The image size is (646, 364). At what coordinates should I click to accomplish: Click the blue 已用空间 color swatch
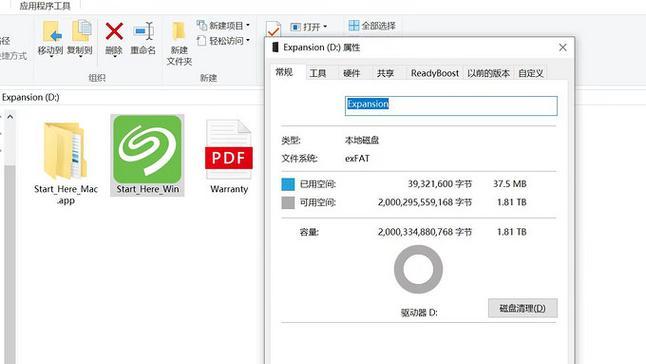[x=288, y=184]
